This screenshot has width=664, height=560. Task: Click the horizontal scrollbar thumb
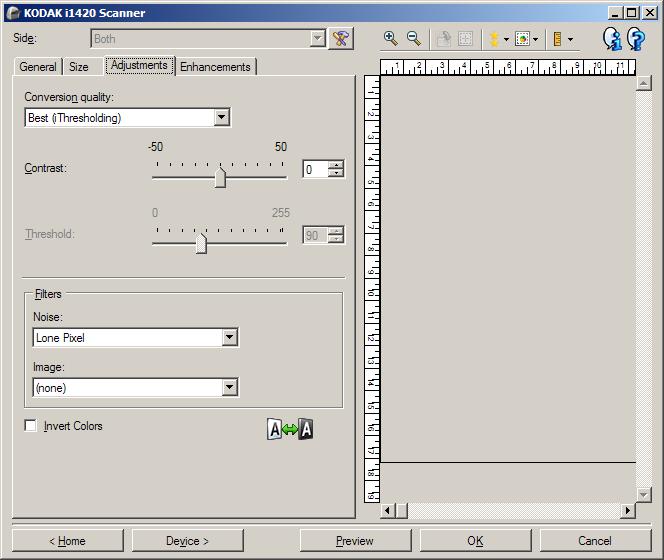pos(401,510)
